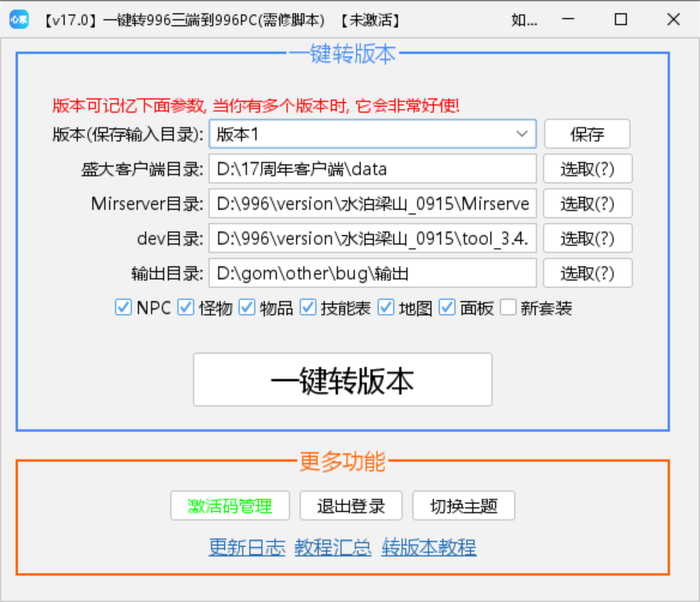Viewport: 700px width, 602px height.
Task: Maximize the converter window
Action: 621,20
